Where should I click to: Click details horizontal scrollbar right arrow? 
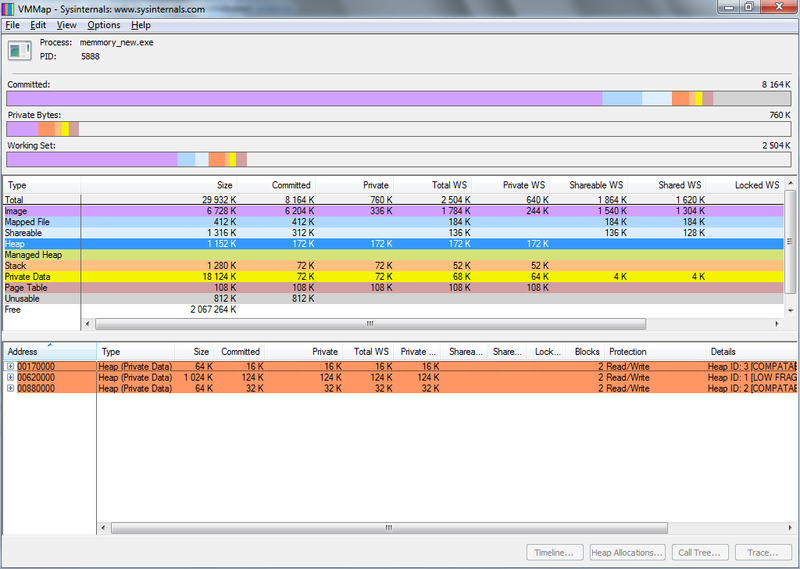tap(790, 528)
